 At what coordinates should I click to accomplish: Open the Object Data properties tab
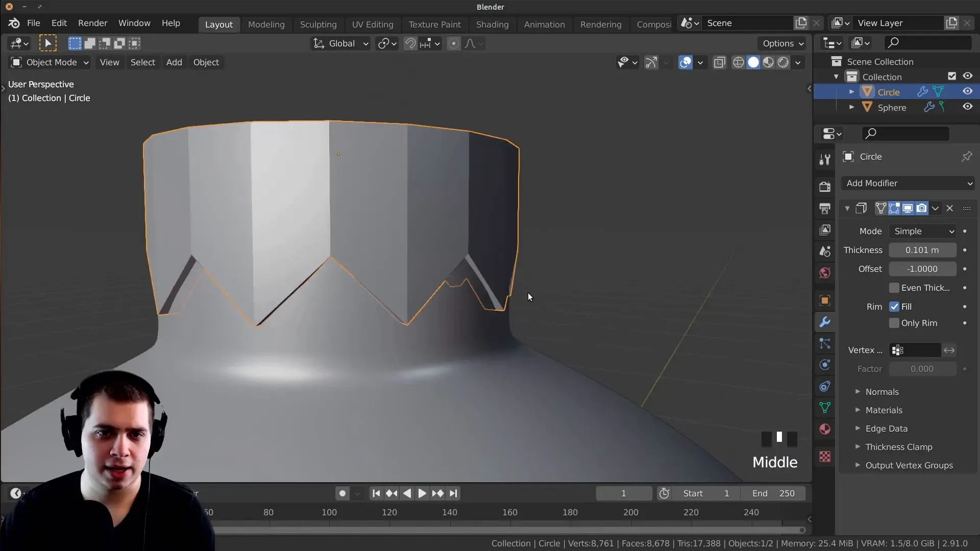tap(825, 408)
